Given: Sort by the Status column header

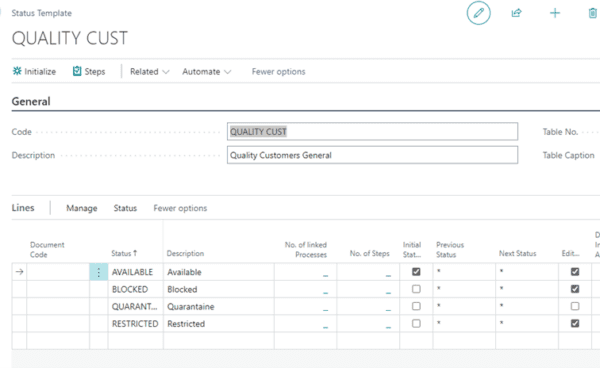Looking at the screenshot, I should tap(124, 253).
